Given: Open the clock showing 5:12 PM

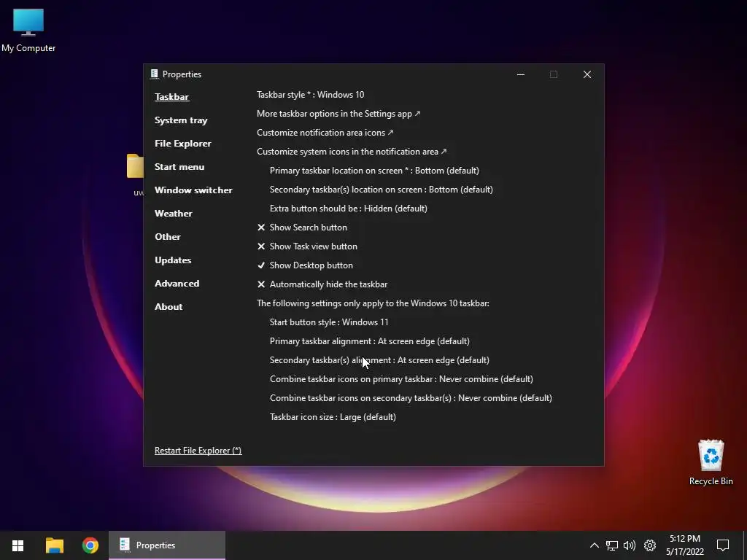Looking at the screenshot, I should (x=684, y=545).
